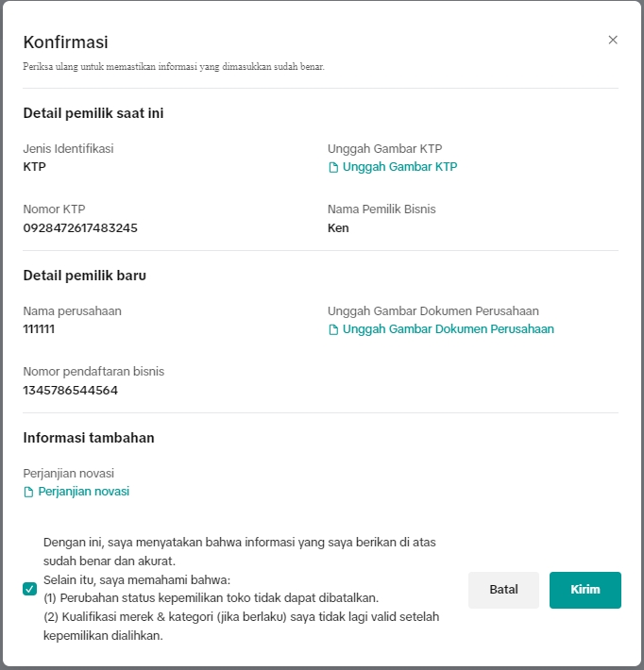The width and height of the screenshot is (644, 670).
Task: Click the business owner name Ken
Action: coord(338,227)
